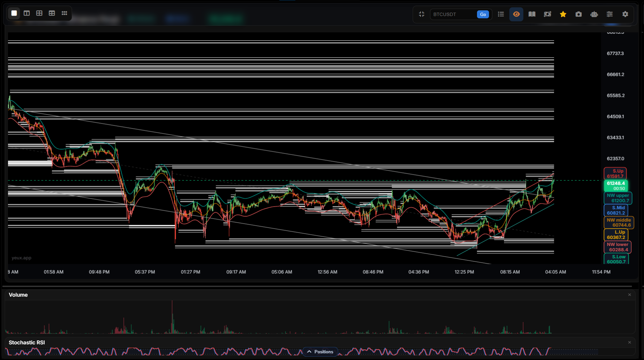Click the 67737.3 price axis value
Screen dimensions: 644x360
point(615,53)
